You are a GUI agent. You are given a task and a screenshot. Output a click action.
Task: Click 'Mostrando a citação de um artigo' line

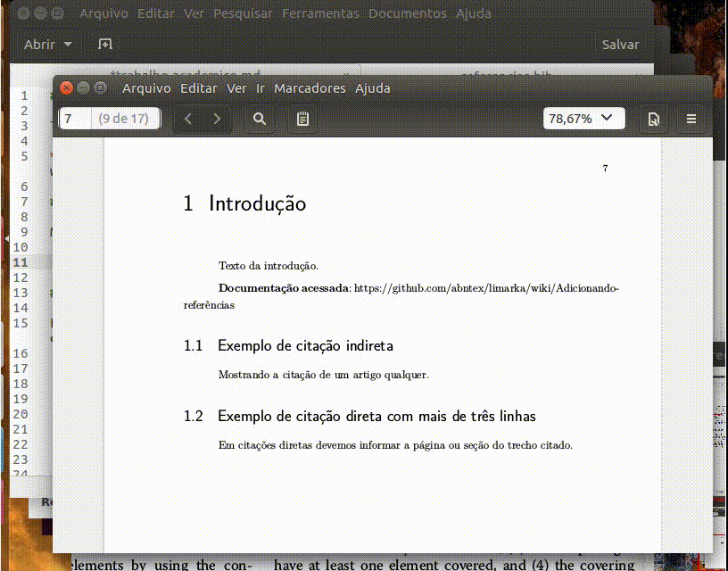coord(324,375)
